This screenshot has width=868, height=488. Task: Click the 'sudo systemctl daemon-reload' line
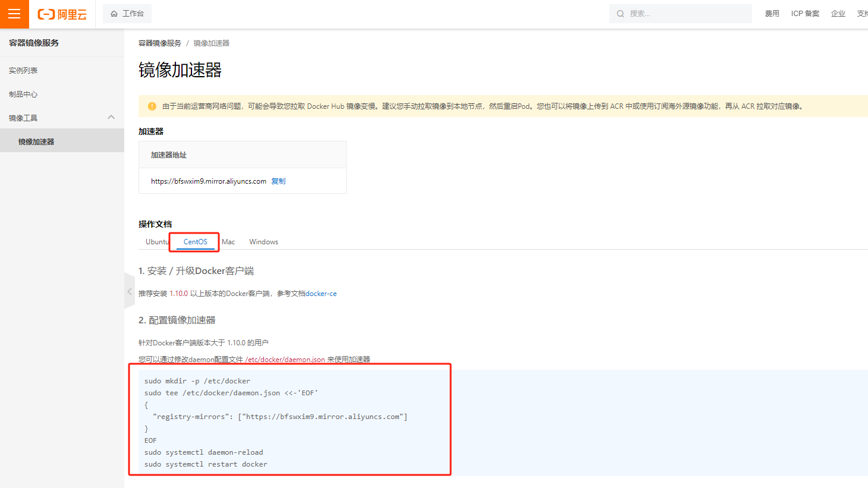click(x=204, y=452)
